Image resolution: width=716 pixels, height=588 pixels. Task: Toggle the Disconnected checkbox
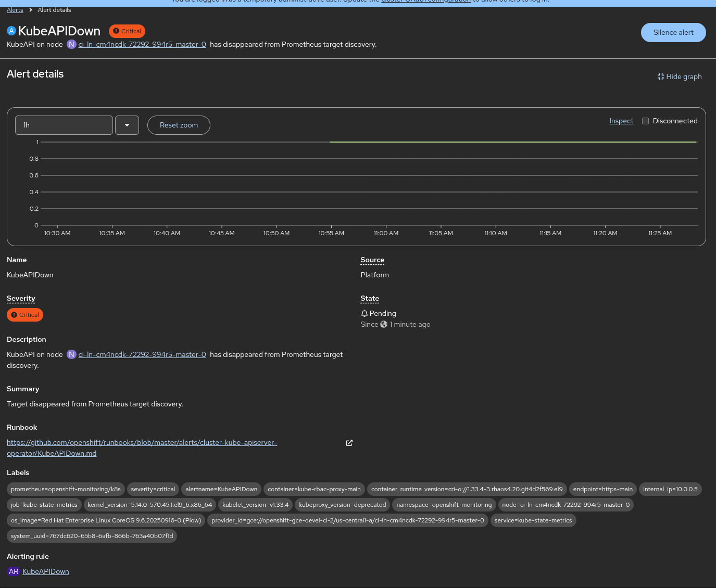[x=646, y=121]
